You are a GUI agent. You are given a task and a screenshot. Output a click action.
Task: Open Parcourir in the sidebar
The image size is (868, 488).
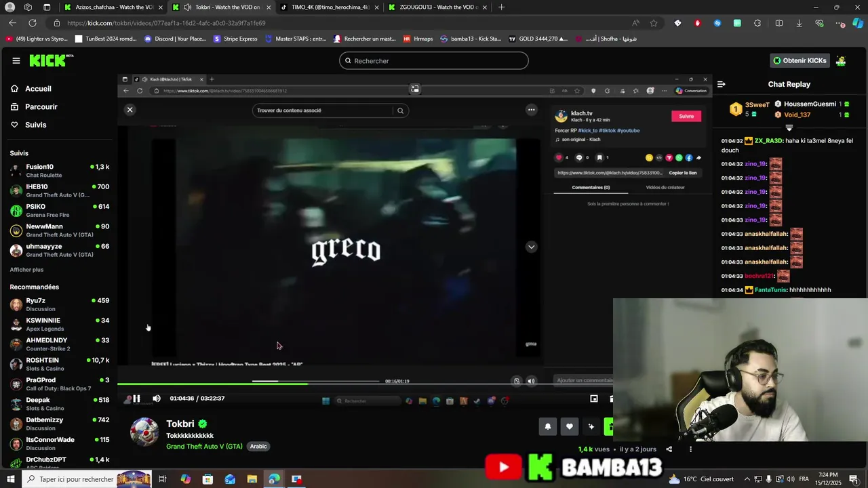41,107
